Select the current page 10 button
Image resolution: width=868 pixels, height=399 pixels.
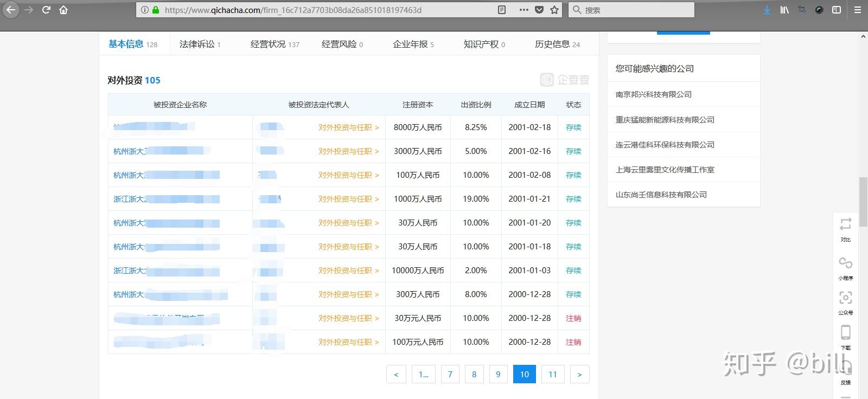pyautogui.click(x=525, y=374)
